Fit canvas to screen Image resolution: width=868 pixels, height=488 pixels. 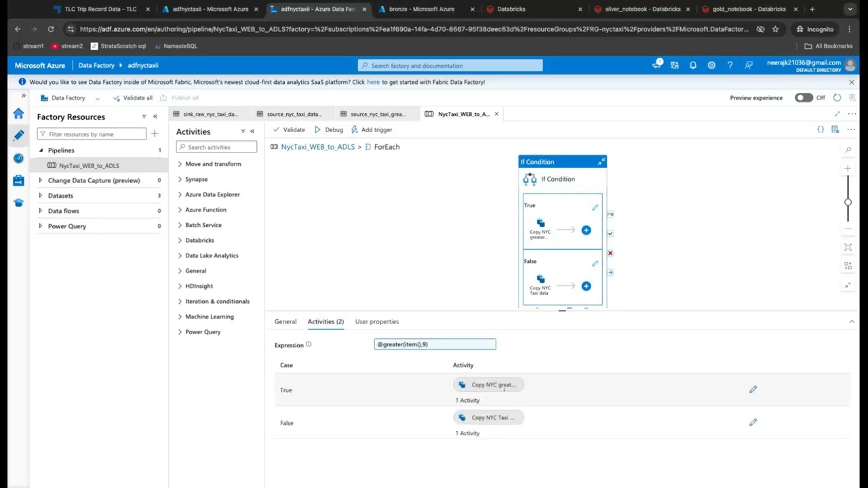[x=848, y=247]
